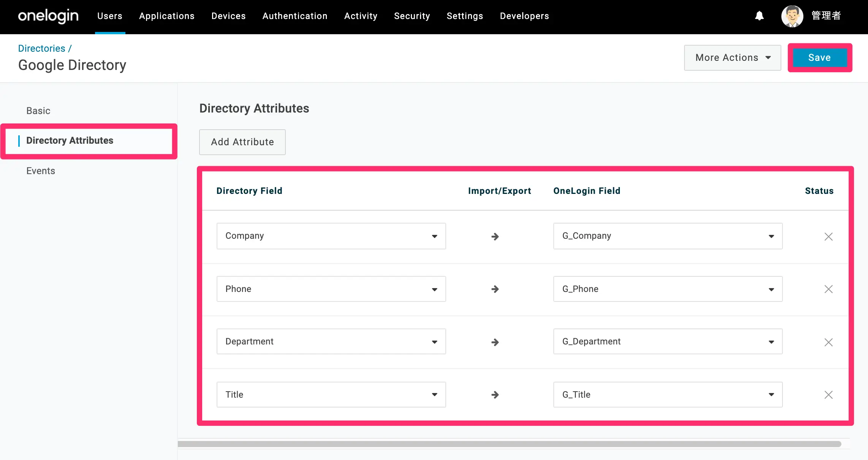The image size is (868, 460).
Task: Click the Title row import arrow
Action: coord(495,395)
